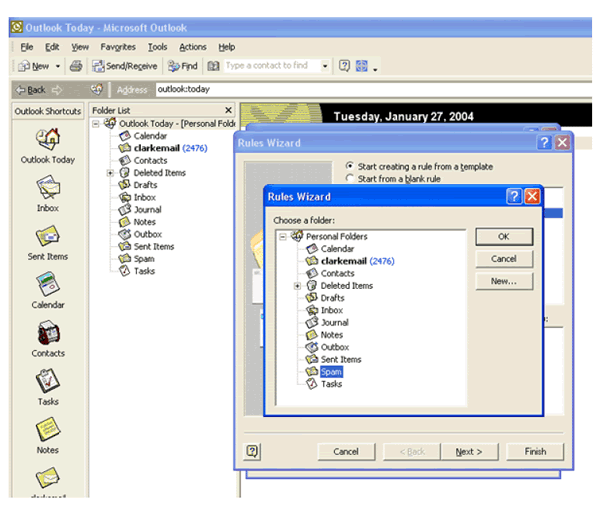Click Cancel in Choose a folder dialog

[504, 259]
